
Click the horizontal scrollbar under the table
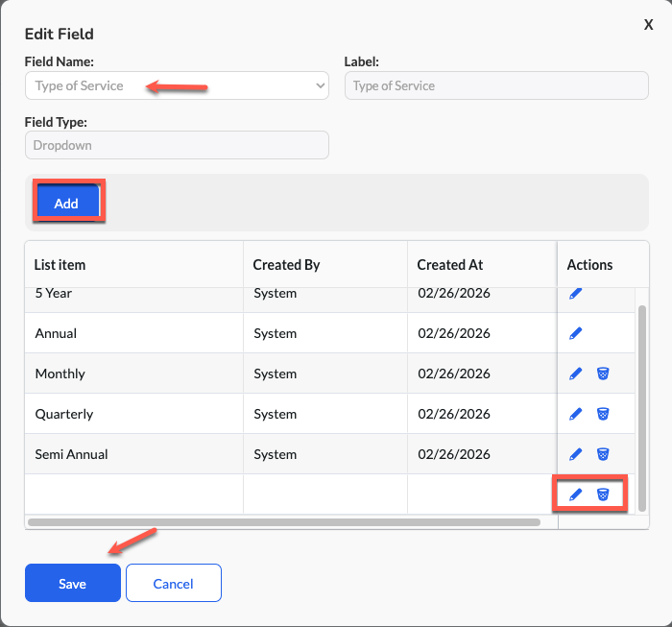pos(284,522)
